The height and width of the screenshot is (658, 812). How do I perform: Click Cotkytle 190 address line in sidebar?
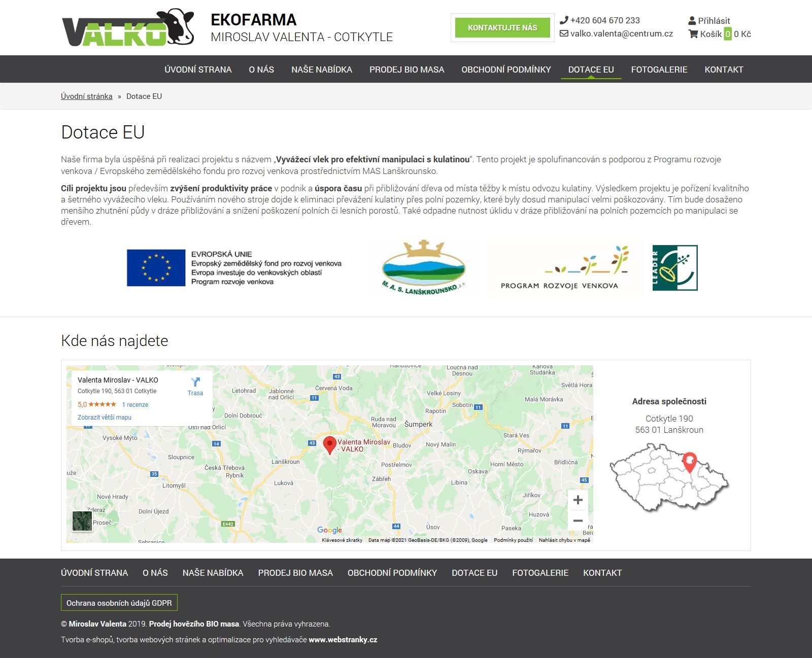[x=669, y=419]
